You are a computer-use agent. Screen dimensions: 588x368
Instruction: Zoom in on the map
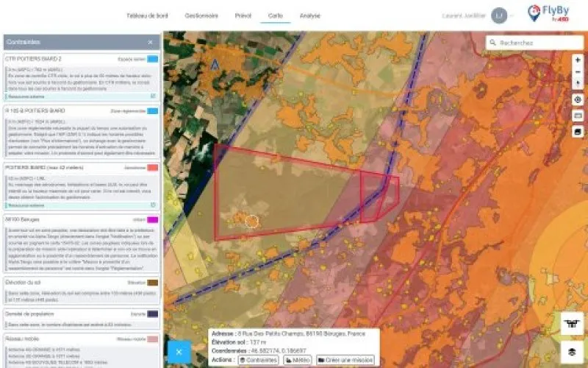point(578,60)
